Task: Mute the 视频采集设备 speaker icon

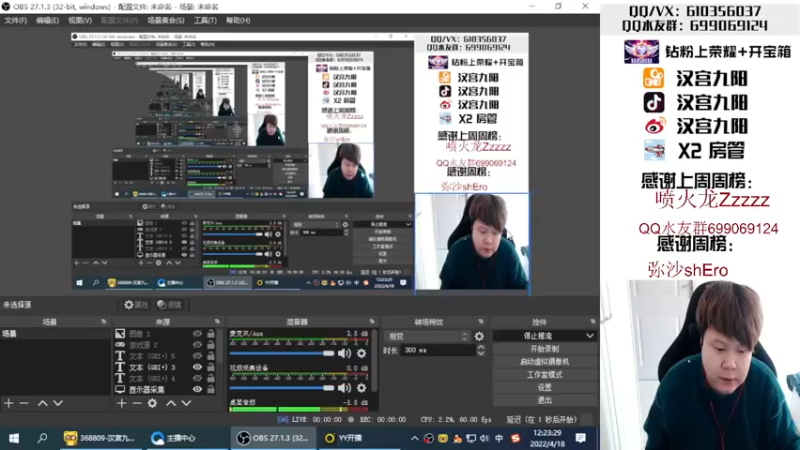Action: click(344, 388)
